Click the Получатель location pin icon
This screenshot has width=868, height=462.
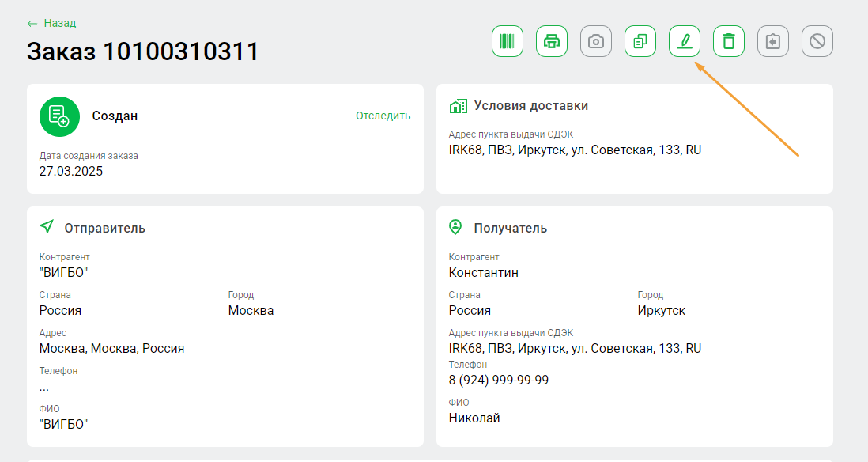point(455,228)
